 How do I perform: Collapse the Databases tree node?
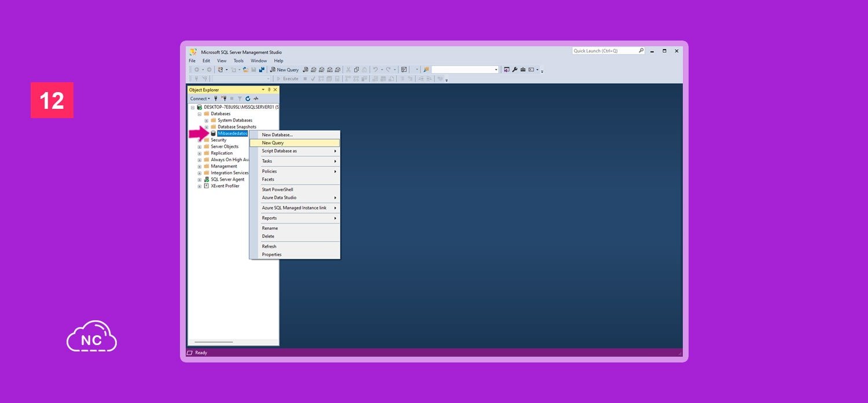[200, 114]
